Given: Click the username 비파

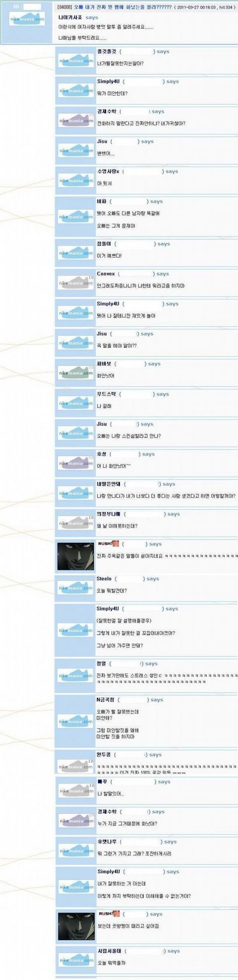Looking at the screenshot, I should pos(102,201).
